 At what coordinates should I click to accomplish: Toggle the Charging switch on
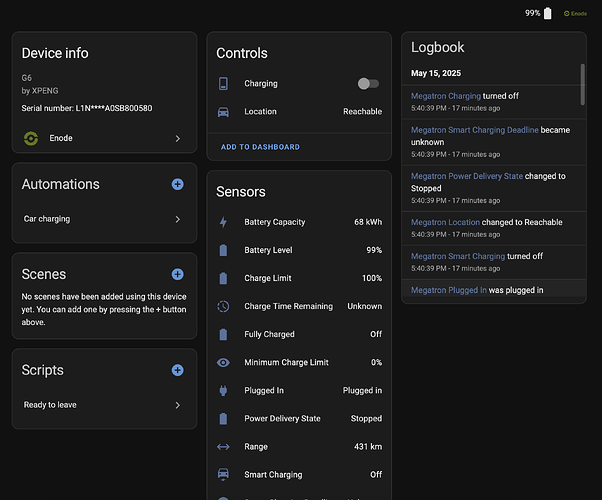pyautogui.click(x=368, y=83)
